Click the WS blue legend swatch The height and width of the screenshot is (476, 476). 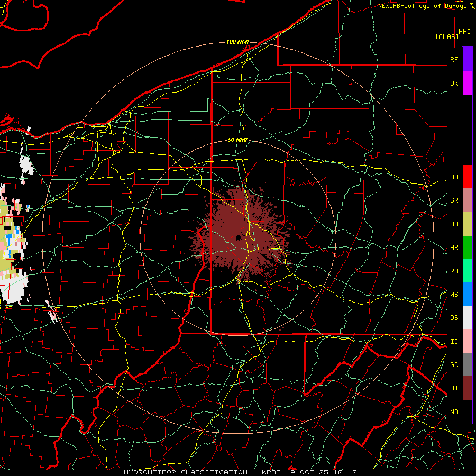[467, 294]
